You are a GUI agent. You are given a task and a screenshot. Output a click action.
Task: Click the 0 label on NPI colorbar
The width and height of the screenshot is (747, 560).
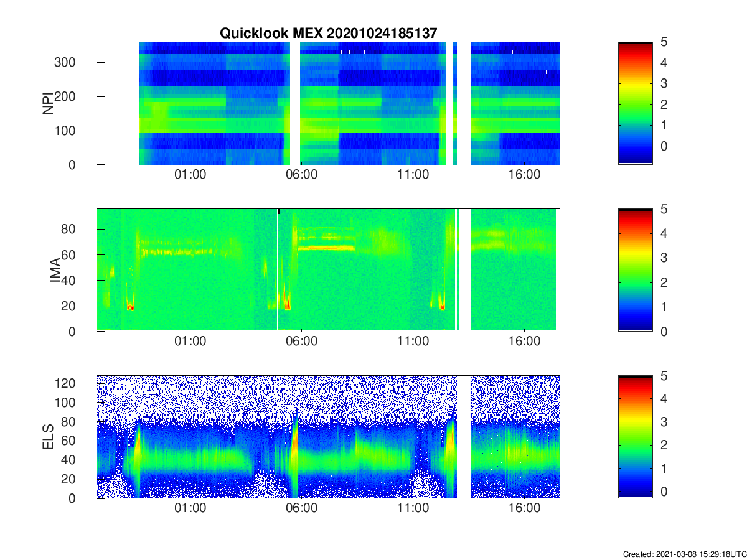coord(664,146)
